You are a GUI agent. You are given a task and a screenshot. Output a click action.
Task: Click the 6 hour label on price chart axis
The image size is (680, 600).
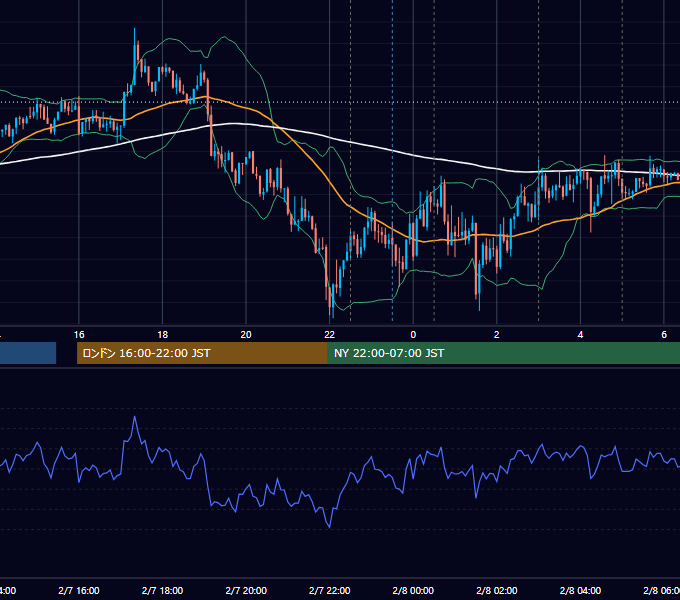coord(664,335)
